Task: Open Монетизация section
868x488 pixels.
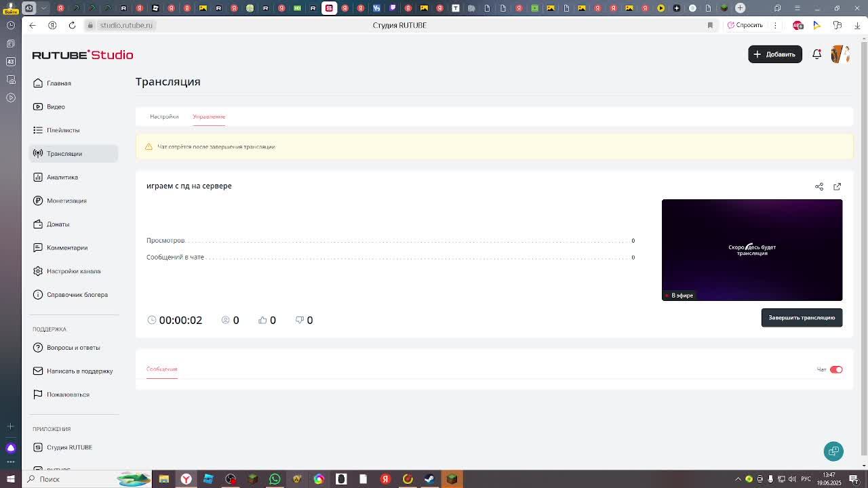Action: coord(73,201)
